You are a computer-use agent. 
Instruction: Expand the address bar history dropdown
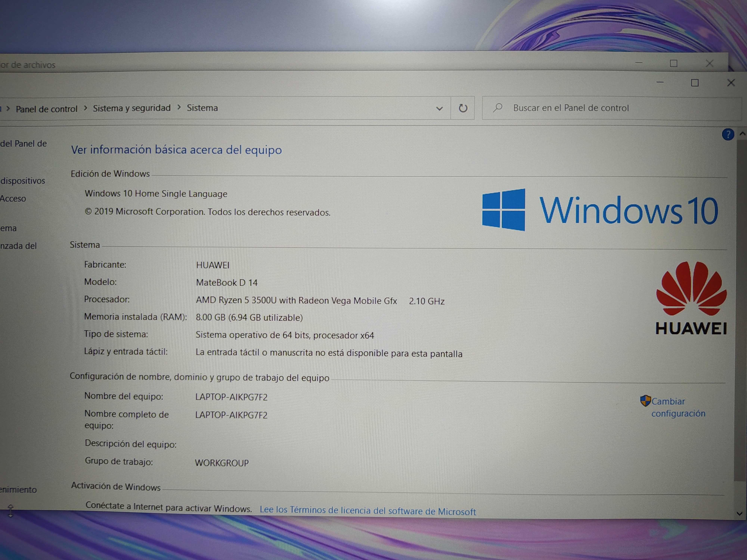(439, 109)
